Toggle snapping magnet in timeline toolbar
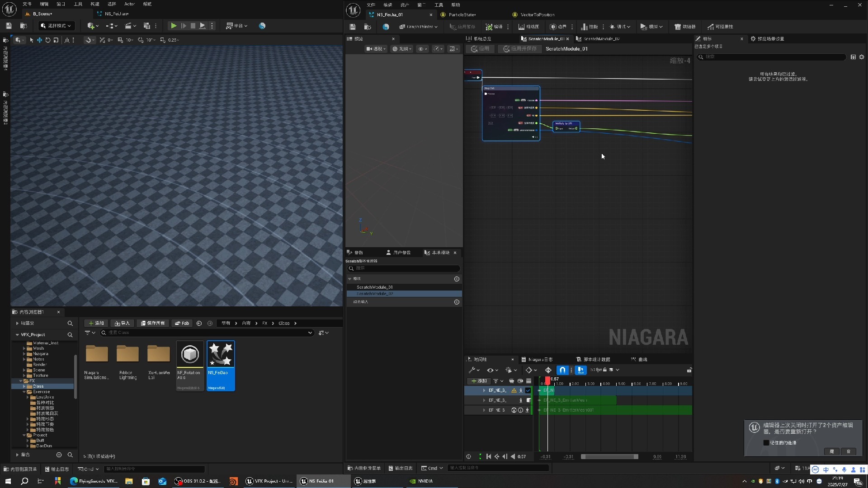The width and height of the screenshot is (868, 488). click(x=562, y=370)
